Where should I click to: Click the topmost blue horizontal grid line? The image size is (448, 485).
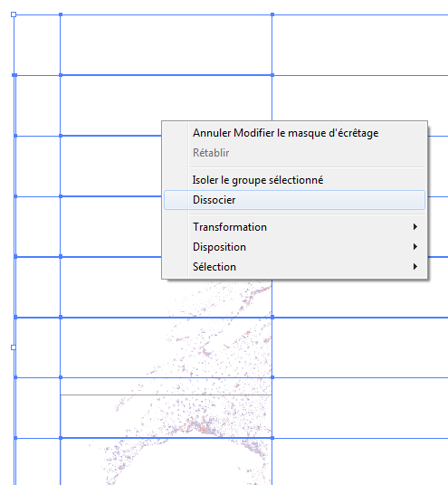231,14
